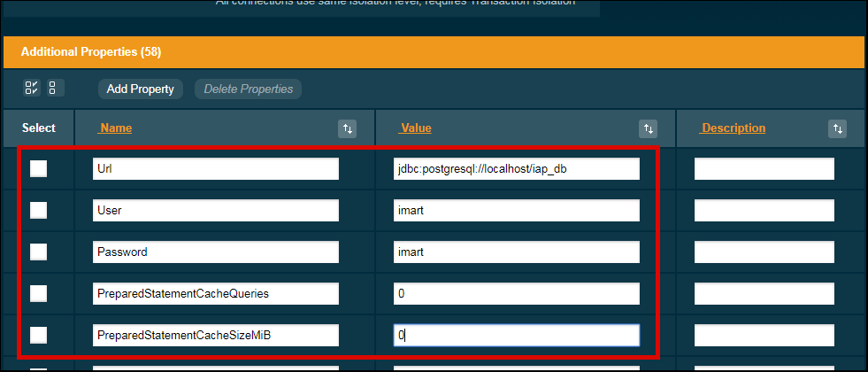Focus the Url name field
Image resolution: width=868 pixels, height=372 pixels.
[216, 169]
